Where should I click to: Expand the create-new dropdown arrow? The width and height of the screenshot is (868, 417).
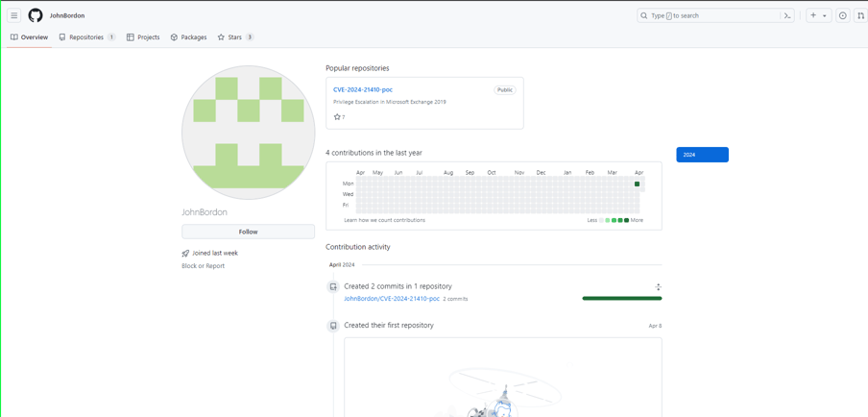(824, 16)
